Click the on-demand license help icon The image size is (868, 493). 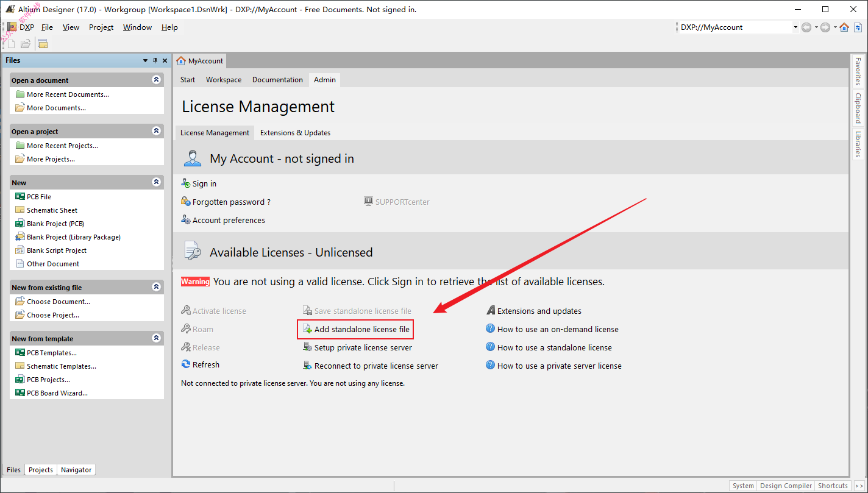491,329
